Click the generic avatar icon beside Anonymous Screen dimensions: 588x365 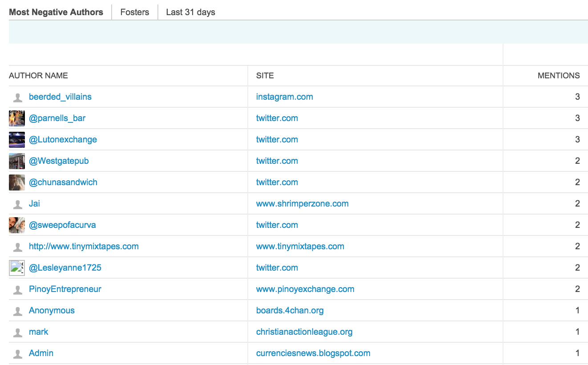point(18,311)
